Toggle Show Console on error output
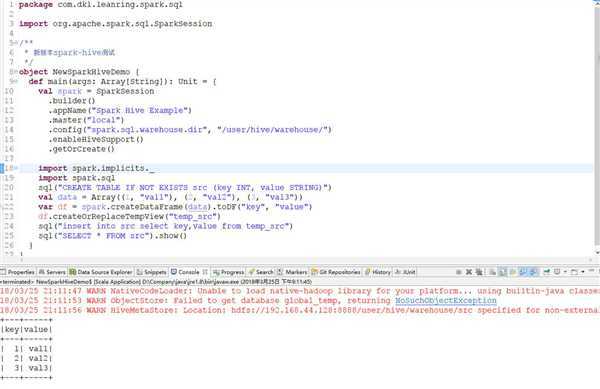The width and height of the screenshot is (600, 389). [x=533, y=272]
